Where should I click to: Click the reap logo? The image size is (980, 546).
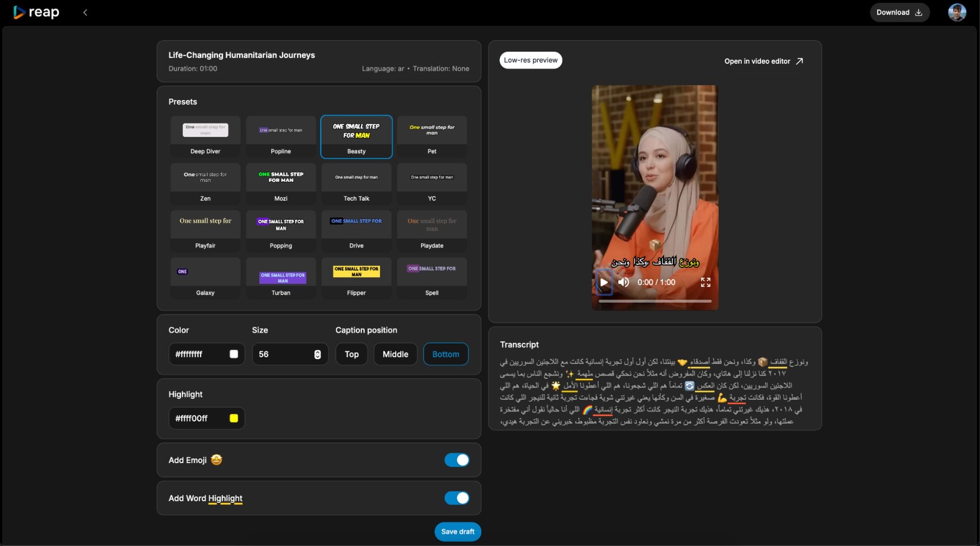click(x=36, y=12)
